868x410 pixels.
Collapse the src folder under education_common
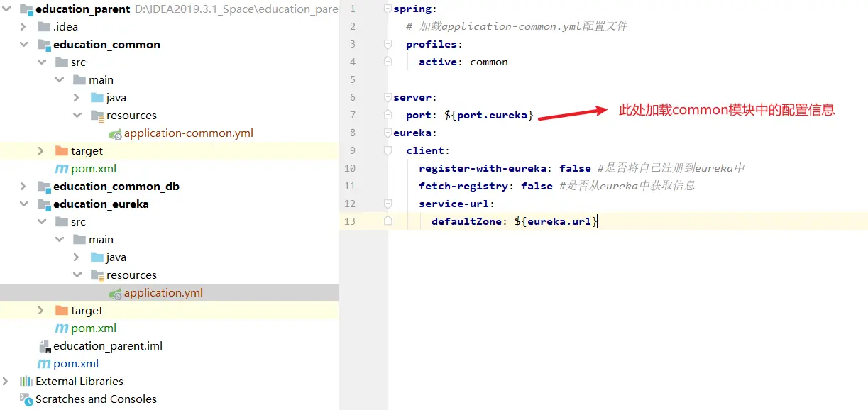point(41,62)
